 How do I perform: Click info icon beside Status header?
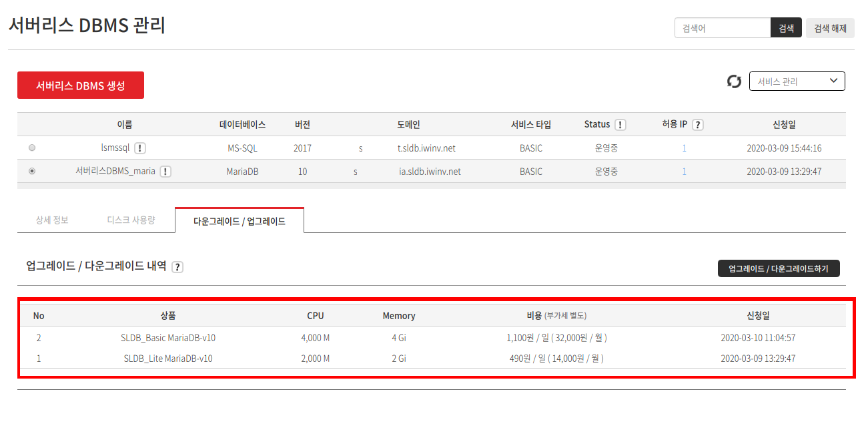coord(620,125)
